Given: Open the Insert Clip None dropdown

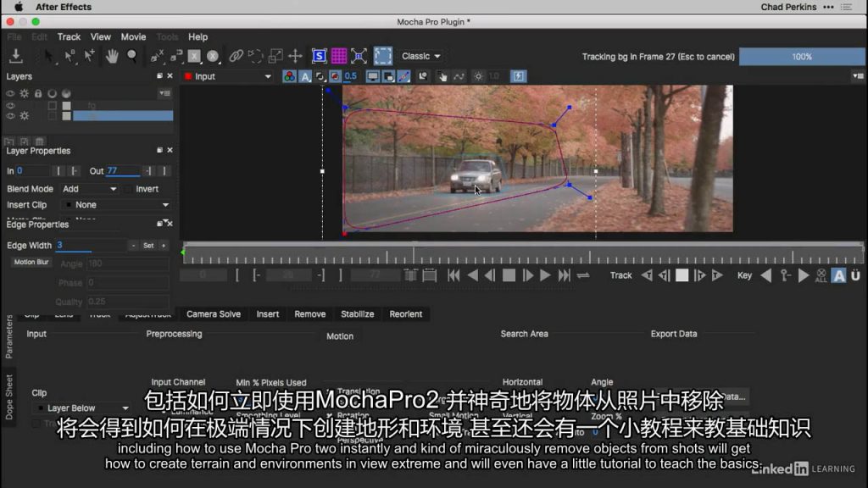Looking at the screenshot, I should pos(116,205).
